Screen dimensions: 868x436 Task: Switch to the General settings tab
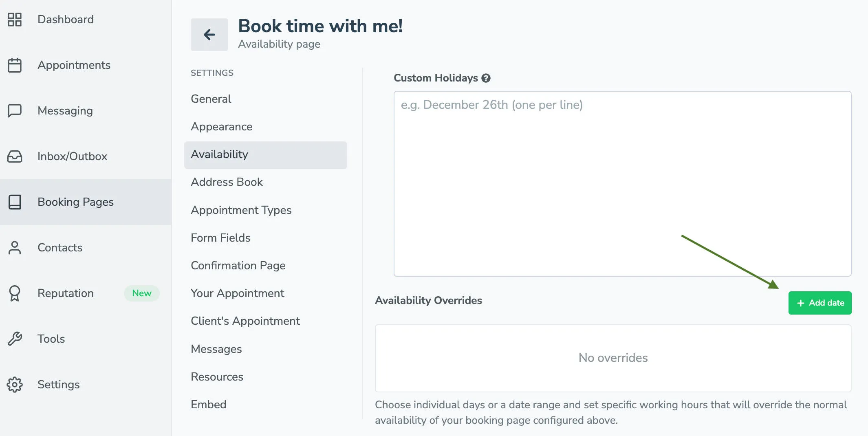[x=211, y=99]
